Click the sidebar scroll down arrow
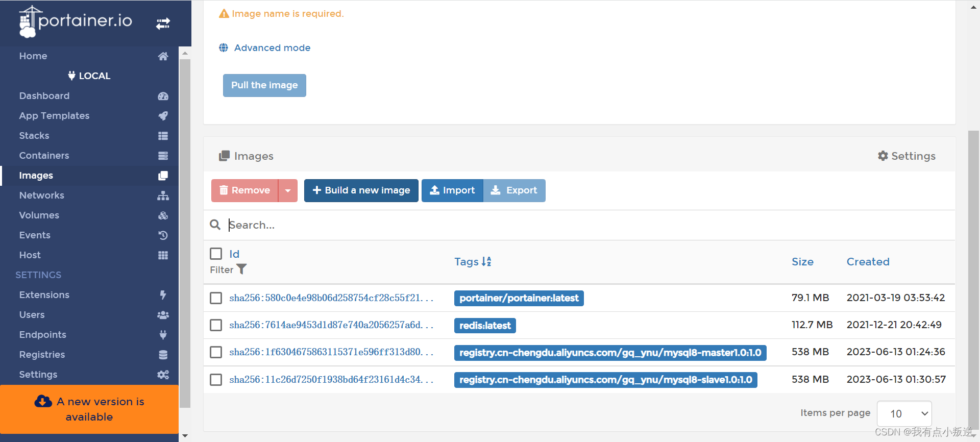Screen dimensions: 980x442 [185, 436]
